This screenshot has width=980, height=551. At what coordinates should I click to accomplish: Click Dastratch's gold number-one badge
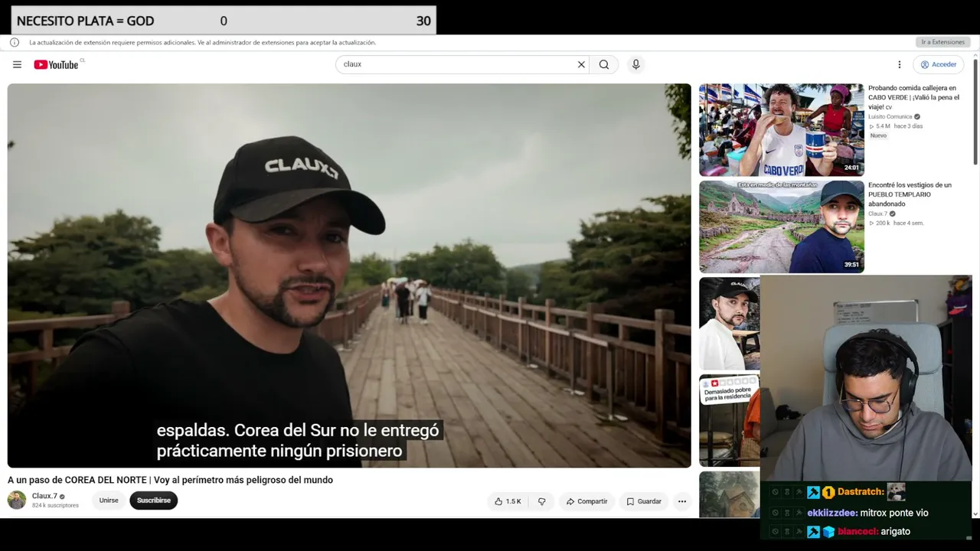click(x=828, y=493)
